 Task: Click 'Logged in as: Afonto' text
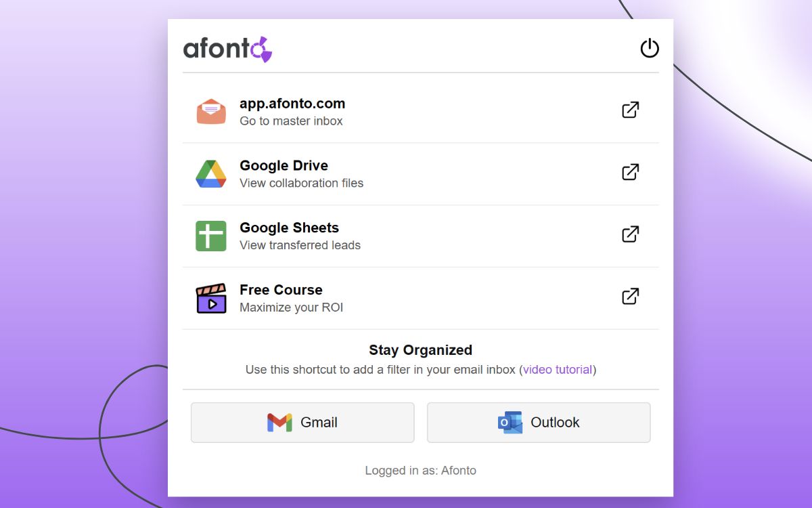coord(421,471)
